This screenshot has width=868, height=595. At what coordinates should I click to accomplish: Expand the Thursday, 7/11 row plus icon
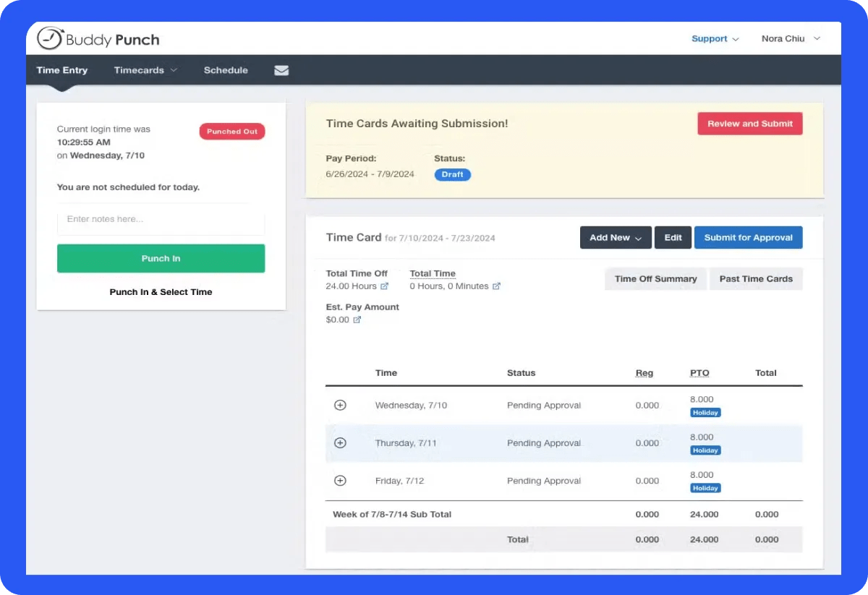[340, 442]
